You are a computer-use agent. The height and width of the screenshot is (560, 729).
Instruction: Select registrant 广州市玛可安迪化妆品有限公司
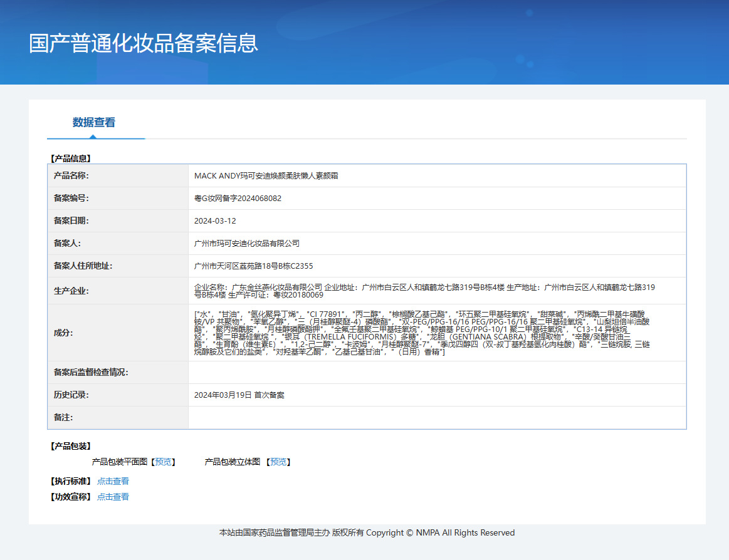click(x=246, y=243)
